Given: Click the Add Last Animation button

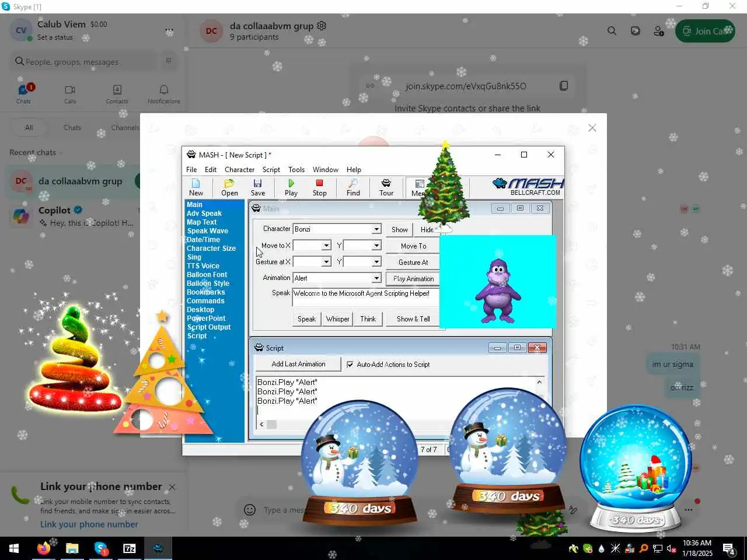Looking at the screenshot, I should tap(298, 364).
